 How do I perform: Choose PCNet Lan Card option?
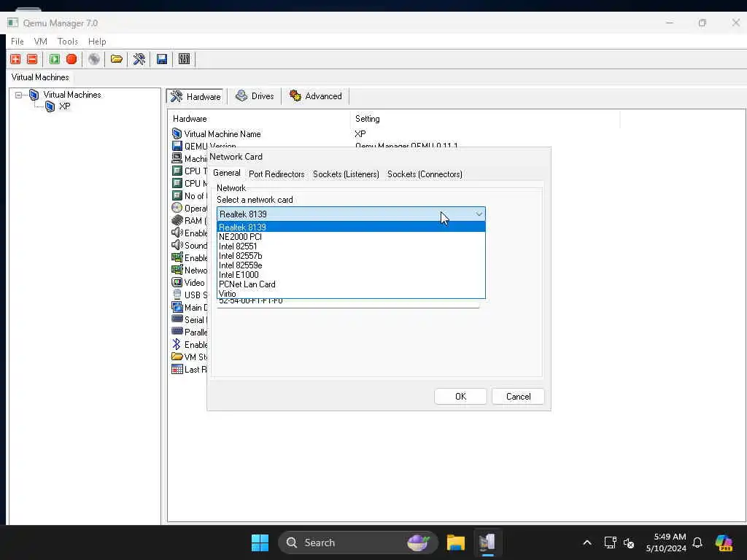tap(351, 284)
